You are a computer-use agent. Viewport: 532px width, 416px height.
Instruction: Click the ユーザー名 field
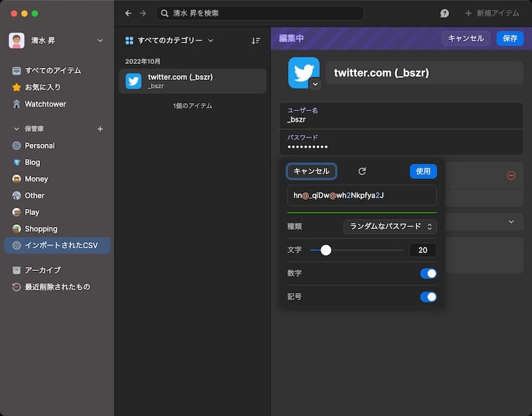tap(401, 116)
